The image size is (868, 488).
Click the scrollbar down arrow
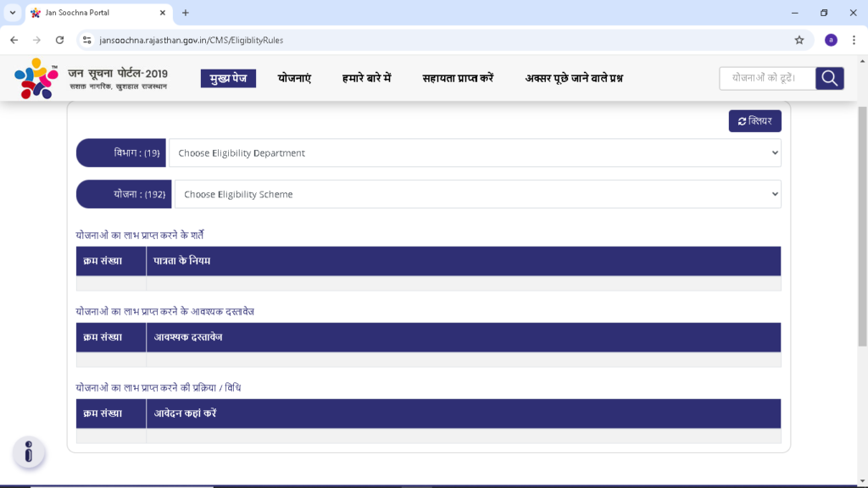(862, 481)
